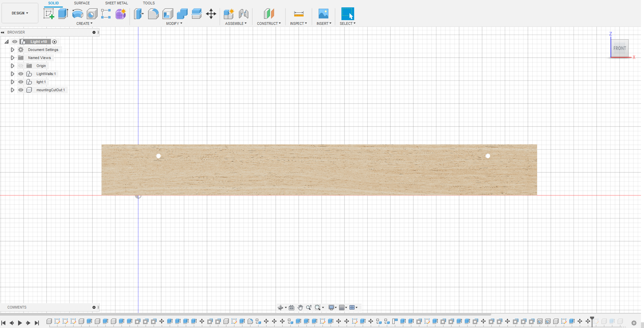Toggle visibility of light:1
Viewport: 644px width, 328px height.
click(21, 82)
